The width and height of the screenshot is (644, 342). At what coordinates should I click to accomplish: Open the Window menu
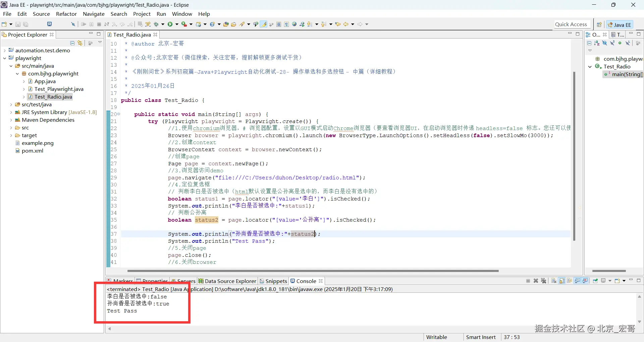point(182,14)
